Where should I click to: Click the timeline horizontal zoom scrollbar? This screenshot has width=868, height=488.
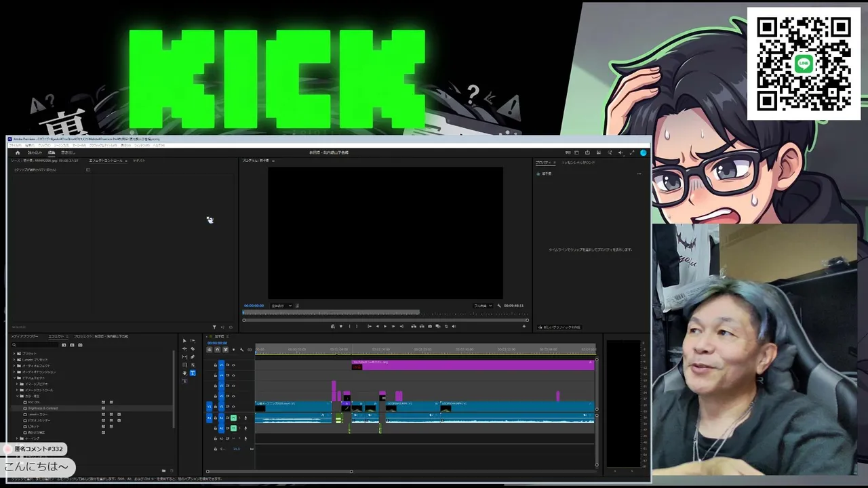pyautogui.click(x=279, y=472)
